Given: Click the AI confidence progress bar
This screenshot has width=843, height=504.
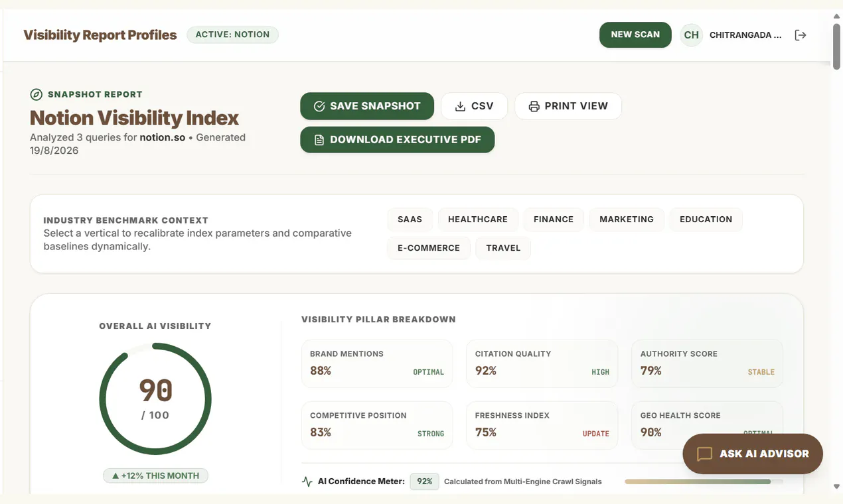Looking at the screenshot, I should point(704,481).
